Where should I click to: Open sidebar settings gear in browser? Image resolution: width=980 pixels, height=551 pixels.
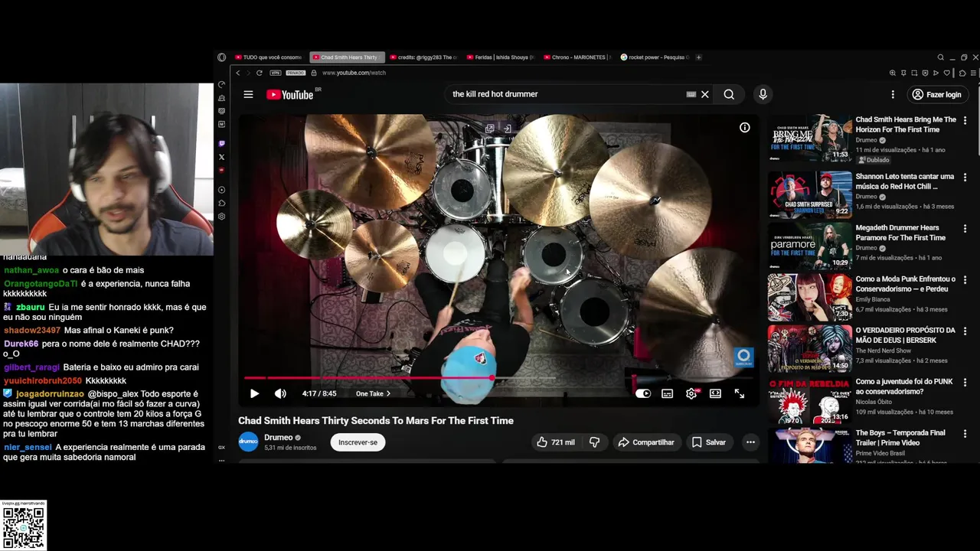222,217
